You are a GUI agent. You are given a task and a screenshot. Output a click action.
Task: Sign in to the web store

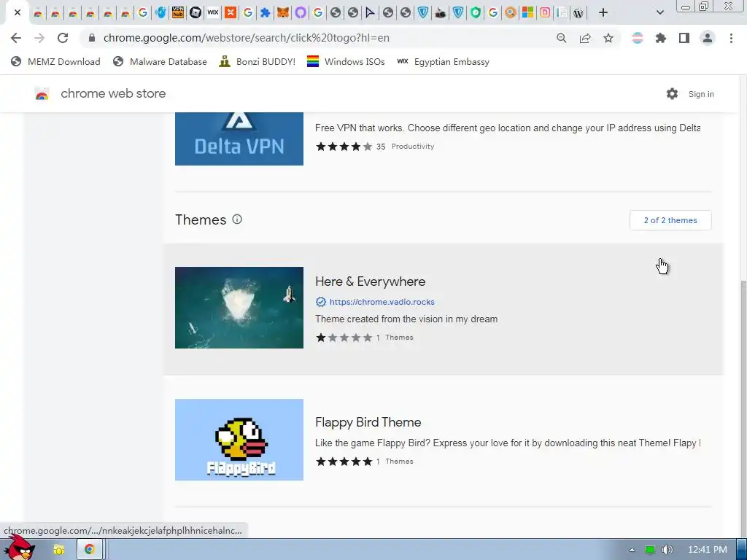click(701, 94)
